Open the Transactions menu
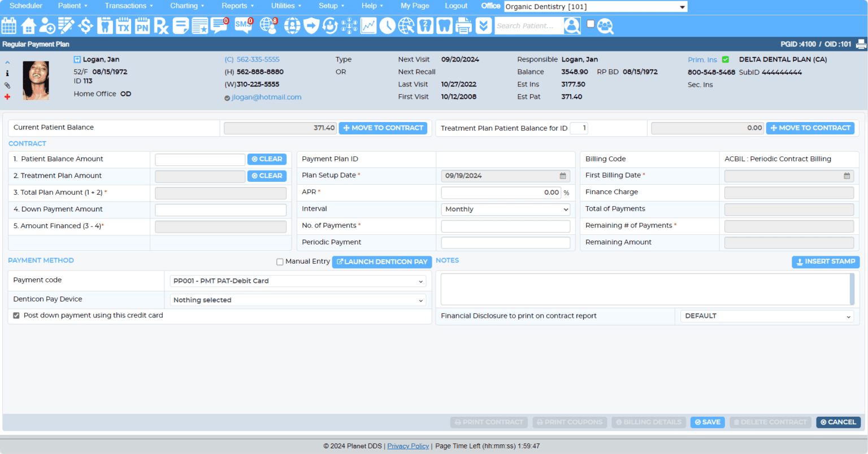 tap(125, 6)
